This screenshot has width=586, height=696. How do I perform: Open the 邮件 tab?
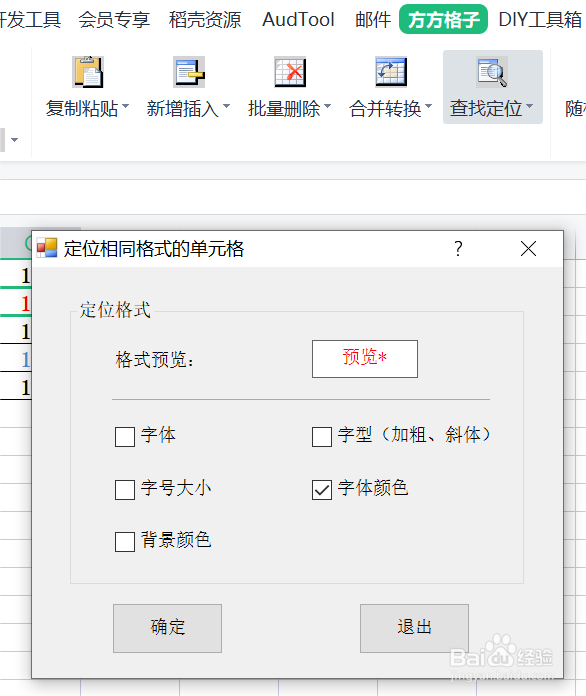[373, 20]
